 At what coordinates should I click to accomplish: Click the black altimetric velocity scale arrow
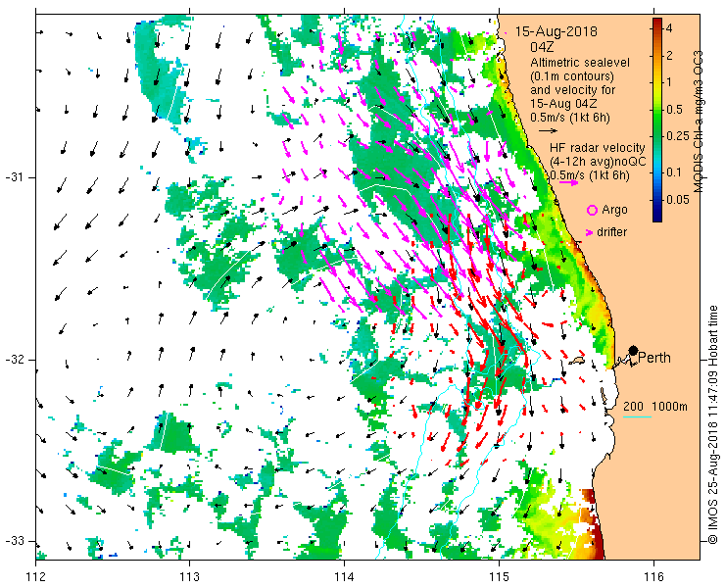548,131
